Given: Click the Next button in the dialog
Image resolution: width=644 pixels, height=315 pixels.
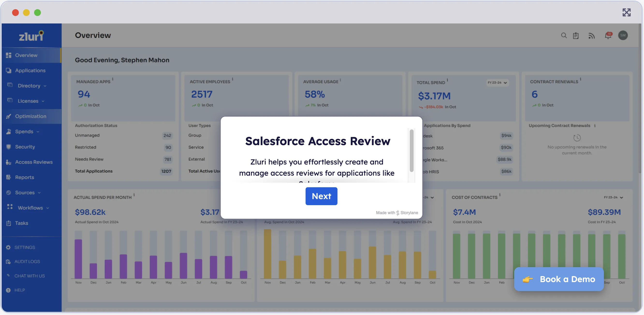Looking at the screenshot, I should pyautogui.click(x=321, y=196).
